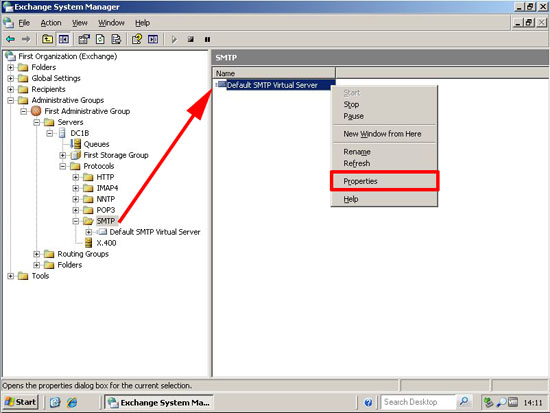Click the Search Desktop magnifier icon
550x413 pixels.
tap(464, 401)
